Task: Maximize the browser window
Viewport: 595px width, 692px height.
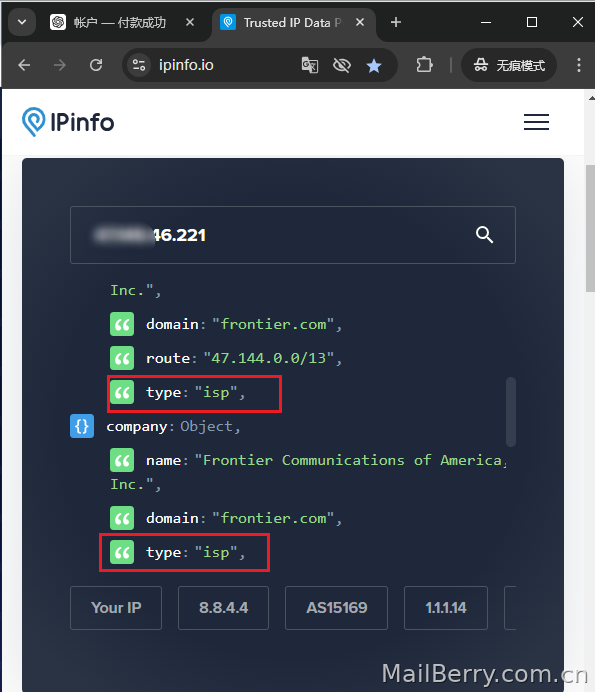Action: (532, 22)
